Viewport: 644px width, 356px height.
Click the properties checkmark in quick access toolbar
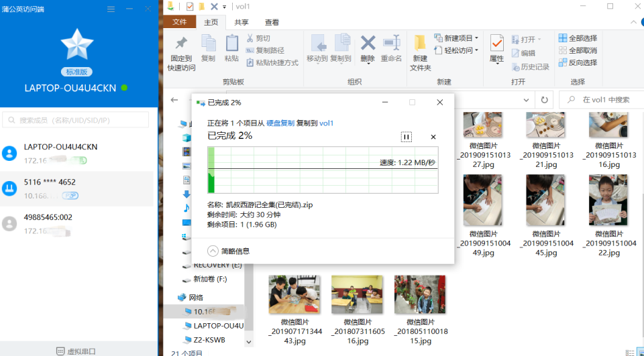tap(190, 6)
